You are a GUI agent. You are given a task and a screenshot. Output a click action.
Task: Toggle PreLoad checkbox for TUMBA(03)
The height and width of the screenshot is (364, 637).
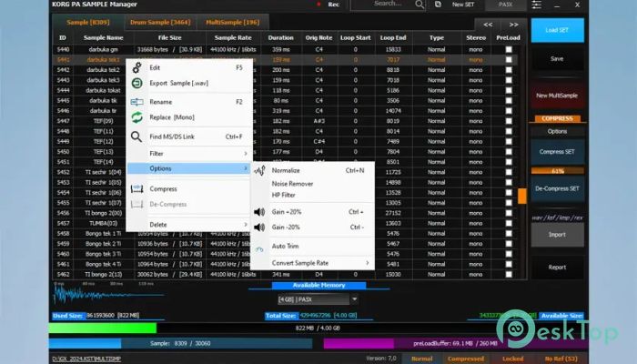point(508,224)
